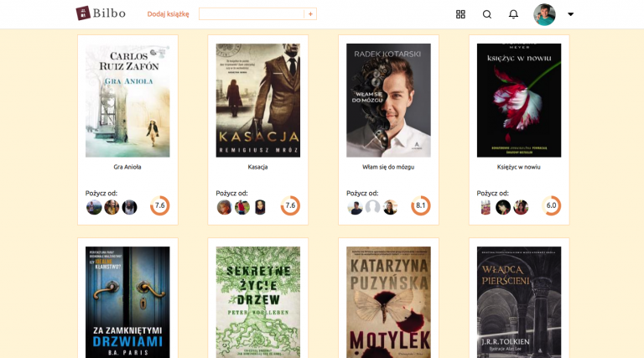This screenshot has height=358, width=644.
Task: Click the plus button in add field
Action: point(310,14)
